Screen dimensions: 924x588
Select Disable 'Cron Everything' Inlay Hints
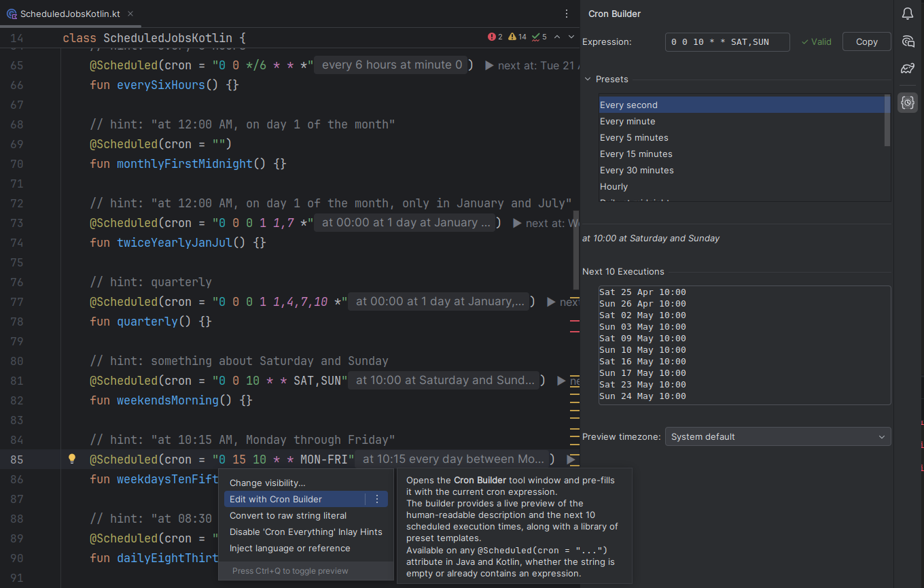pos(306,532)
